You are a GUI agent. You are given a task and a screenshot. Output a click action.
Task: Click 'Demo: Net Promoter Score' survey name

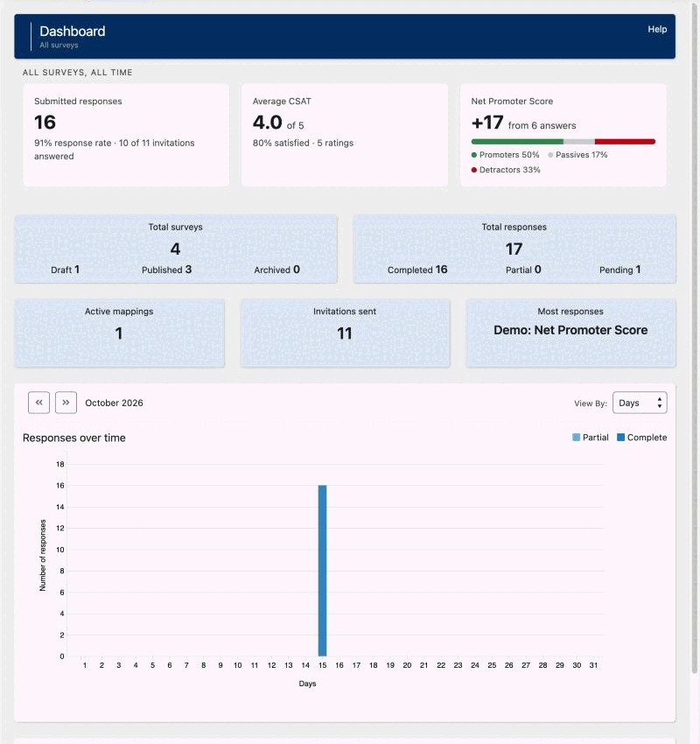[570, 330]
